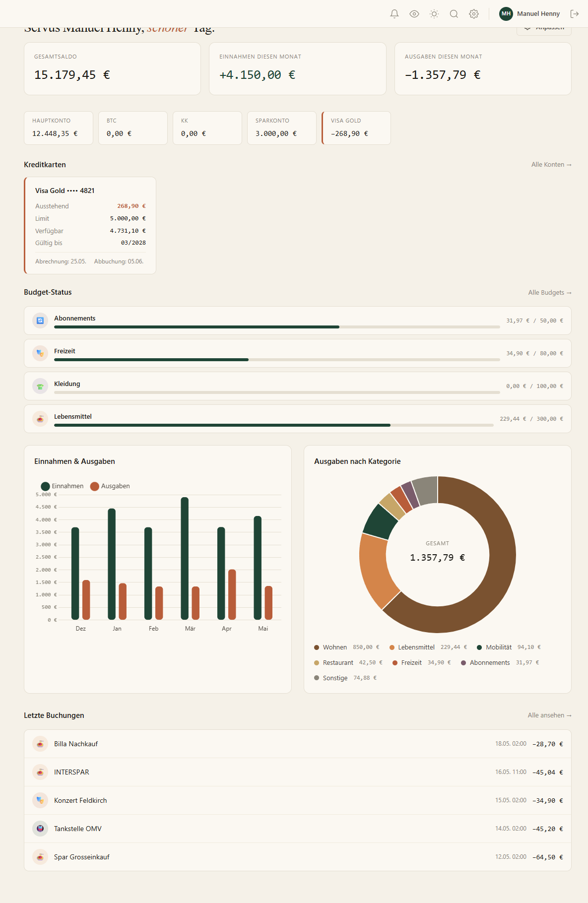Click the Wohnen legend color dot
The width and height of the screenshot is (588, 903).
[317, 647]
